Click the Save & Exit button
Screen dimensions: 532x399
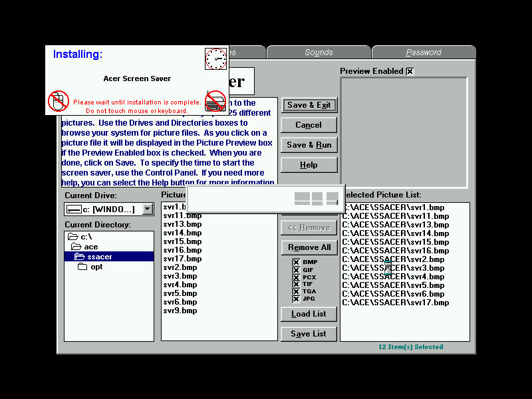309,105
